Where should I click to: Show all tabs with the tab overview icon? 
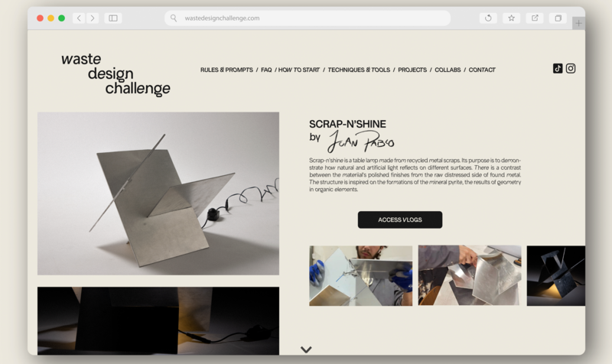558,18
